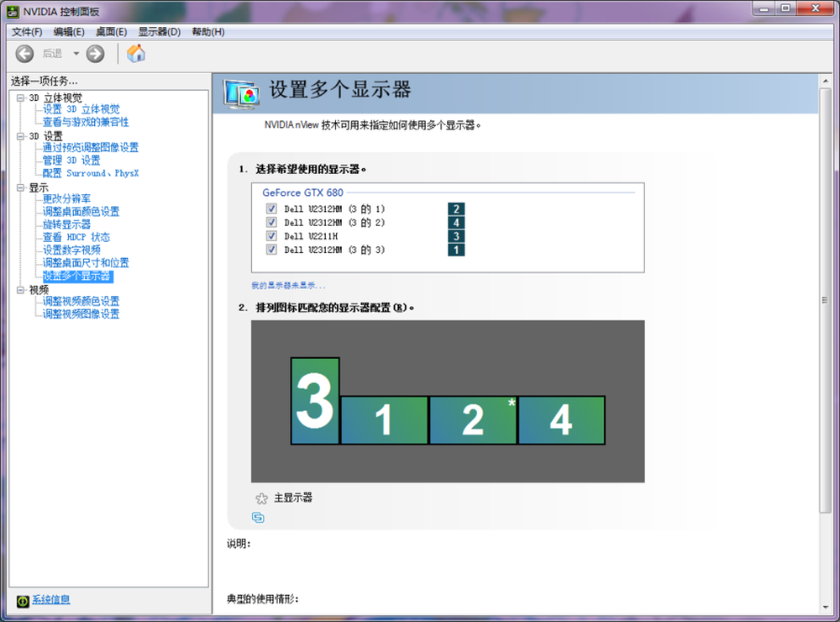Click display number badge 4 in the list

tap(456, 223)
